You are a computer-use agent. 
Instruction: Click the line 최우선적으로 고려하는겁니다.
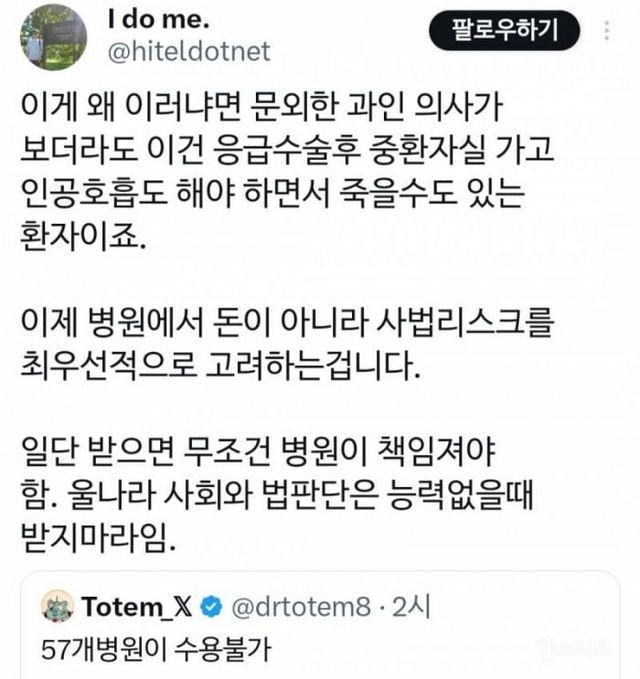tap(220, 365)
